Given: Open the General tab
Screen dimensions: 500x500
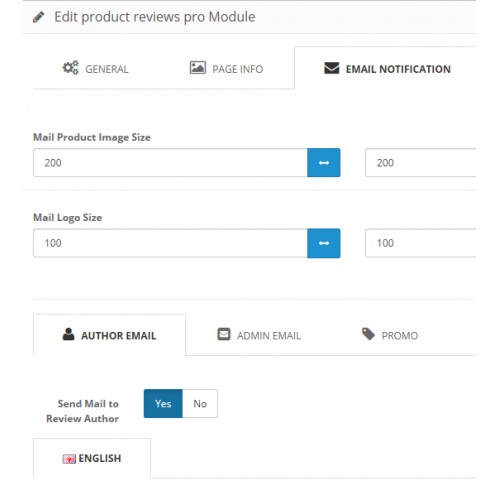Looking at the screenshot, I should tap(97, 68).
